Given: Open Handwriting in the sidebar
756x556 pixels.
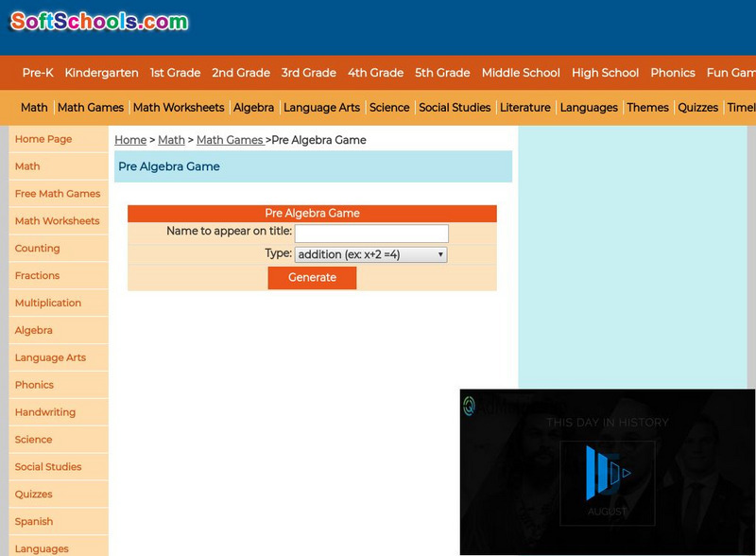Looking at the screenshot, I should [x=59, y=412].
